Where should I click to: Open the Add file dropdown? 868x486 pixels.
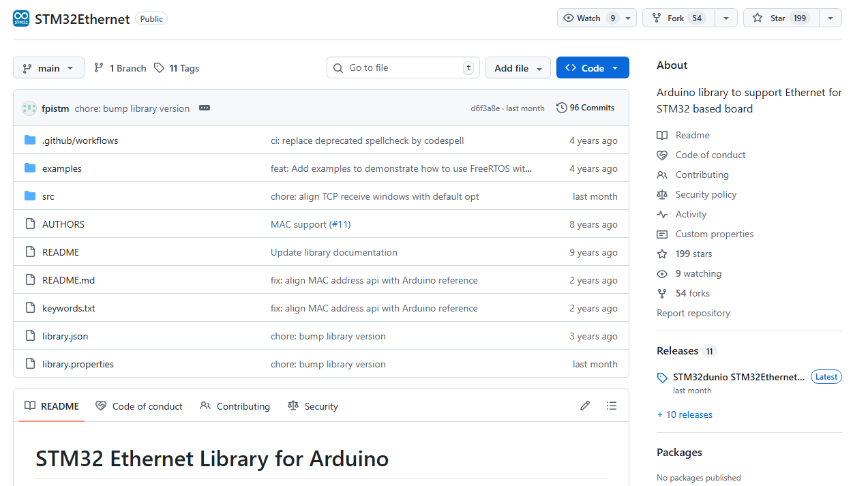[x=518, y=68]
